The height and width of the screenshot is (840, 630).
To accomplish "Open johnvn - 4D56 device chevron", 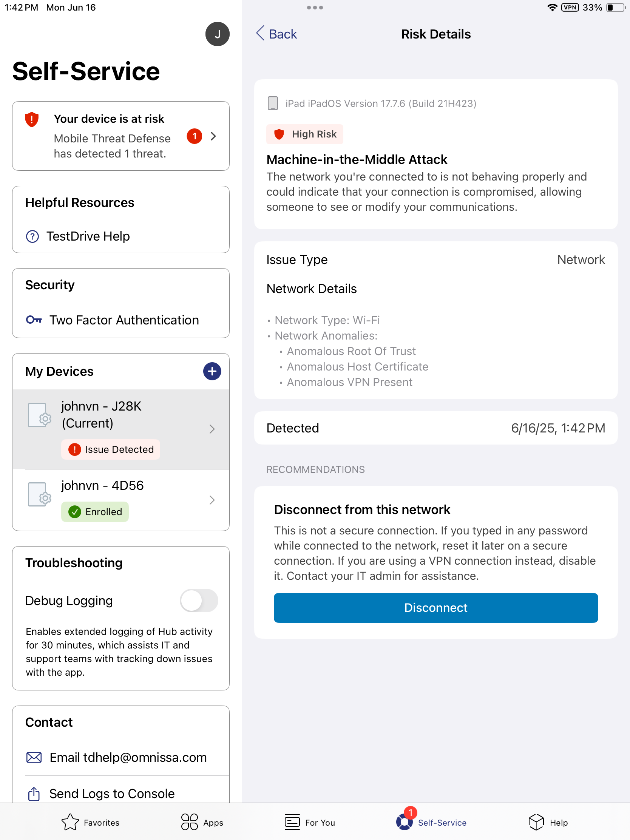I will pyautogui.click(x=212, y=500).
